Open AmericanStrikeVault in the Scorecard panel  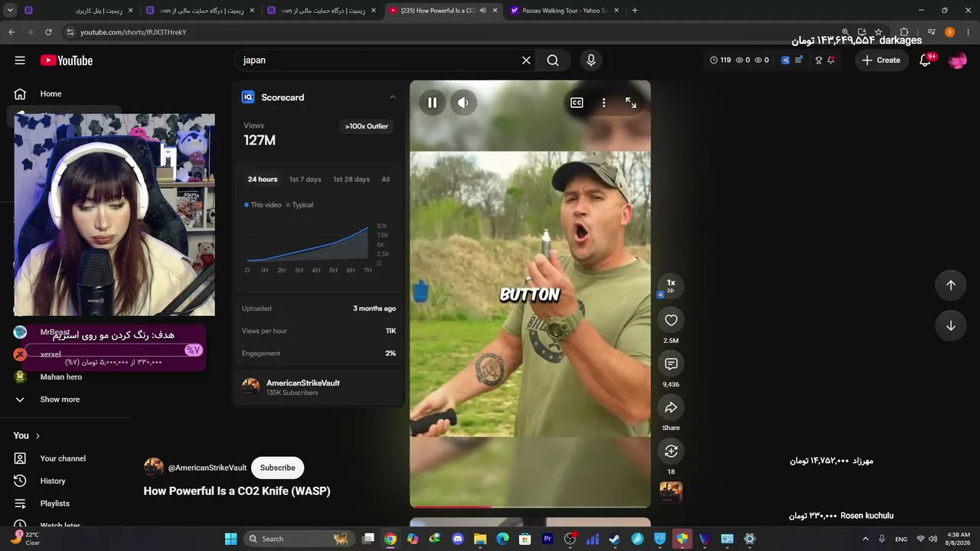(303, 383)
